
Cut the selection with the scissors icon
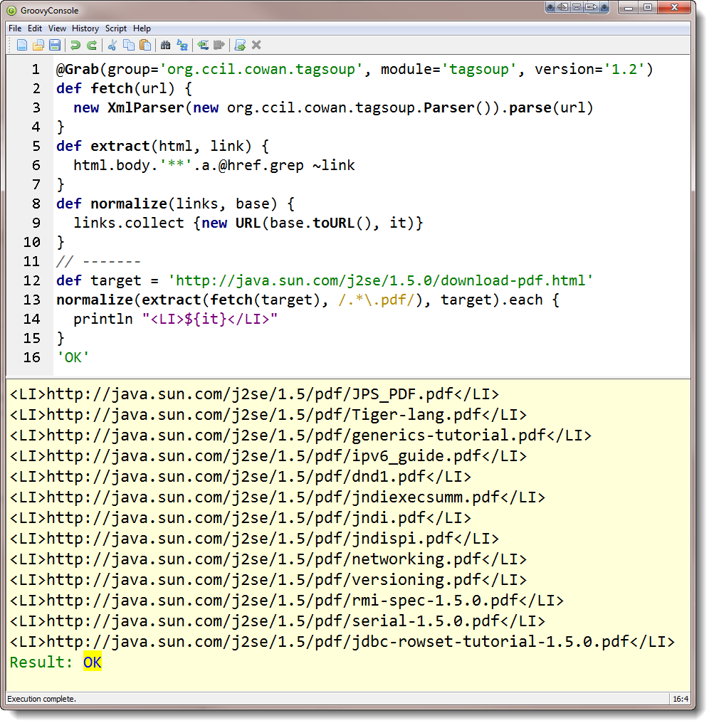[x=112, y=45]
